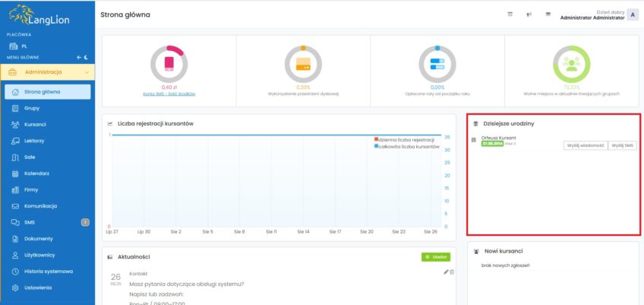Click the Nowi kursanci people icon
The height and width of the screenshot is (305, 644).
(476, 251)
